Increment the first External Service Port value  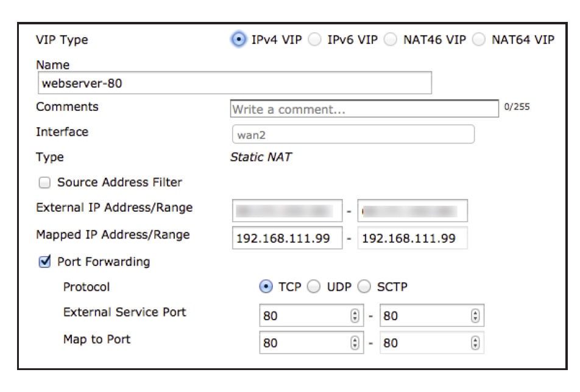tap(354, 312)
